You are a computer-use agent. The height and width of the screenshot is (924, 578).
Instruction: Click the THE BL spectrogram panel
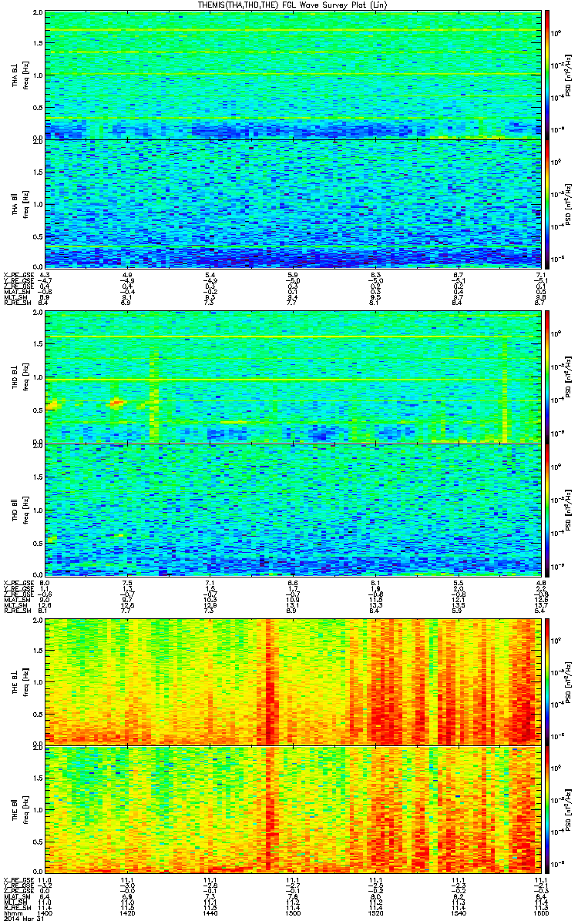point(293,681)
